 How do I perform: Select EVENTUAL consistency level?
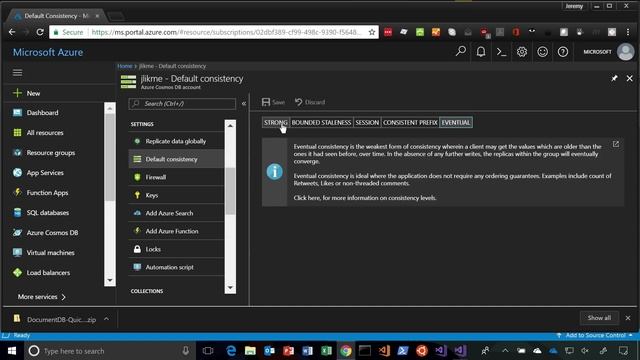coord(456,122)
